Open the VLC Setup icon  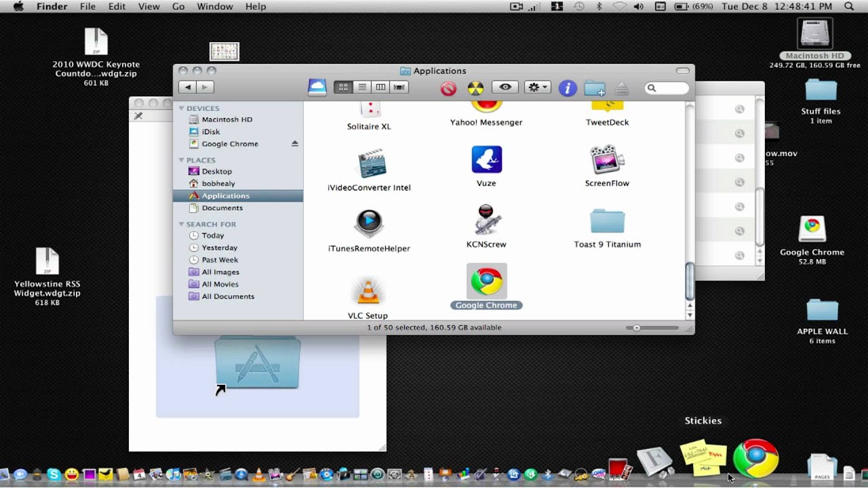click(x=368, y=291)
